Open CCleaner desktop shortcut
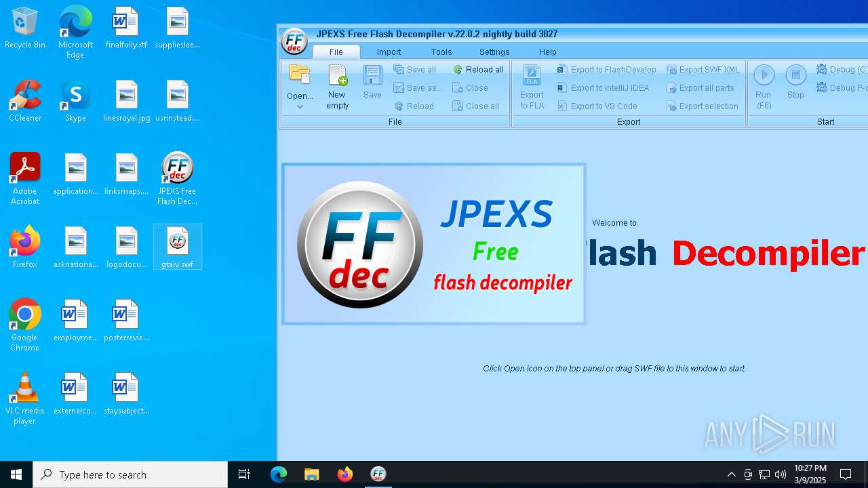This screenshot has height=488, width=868. click(x=25, y=101)
